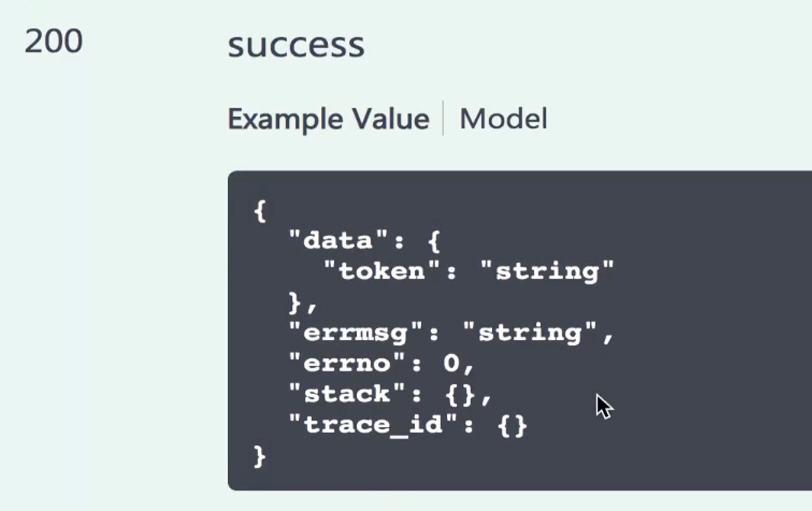
Task: Click the 200 response status code
Action: coord(53,42)
